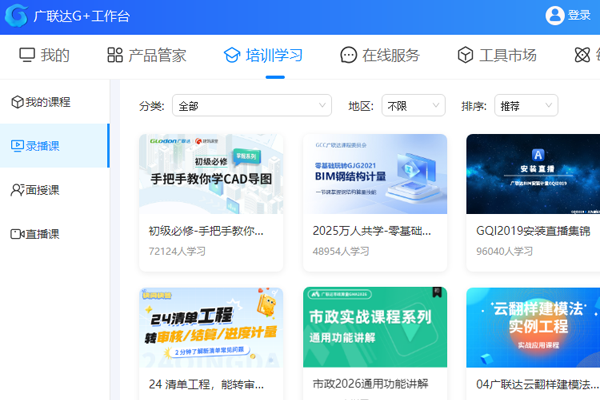Open the 排序 dropdown showing 推荐
This screenshot has height=400, width=600.
[x=526, y=105]
